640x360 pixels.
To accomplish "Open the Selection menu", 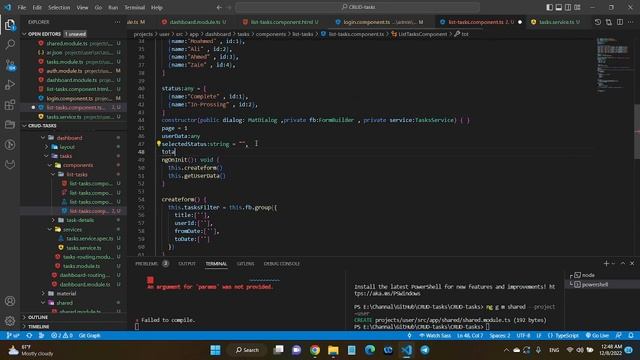I will coord(59,7).
